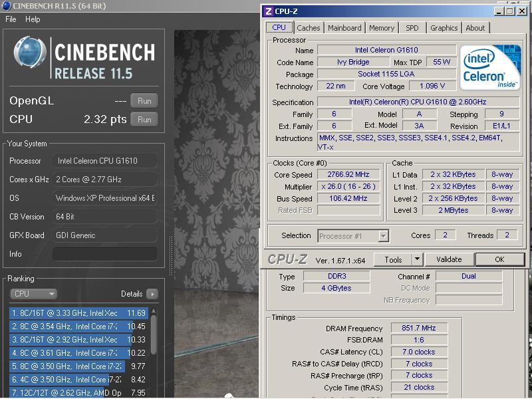
Task: Open the File menu in Cinebench
Action: click(x=11, y=19)
